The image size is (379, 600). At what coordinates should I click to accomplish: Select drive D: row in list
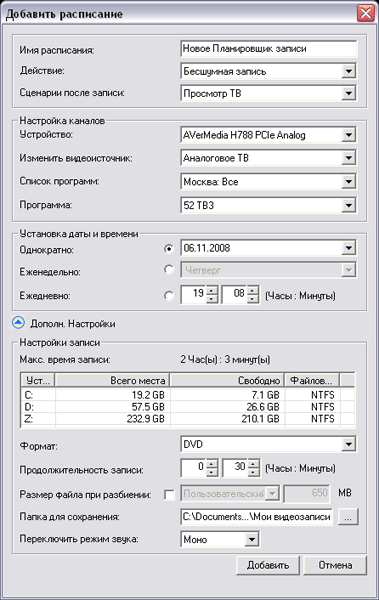pyautogui.click(x=187, y=407)
